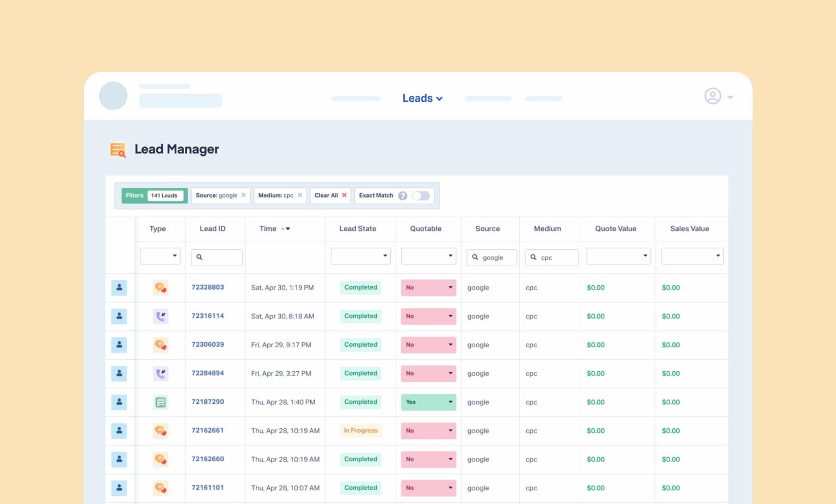Select the green form submission icon for lead 72187290
The height and width of the screenshot is (504, 836).
click(x=161, y=402)
